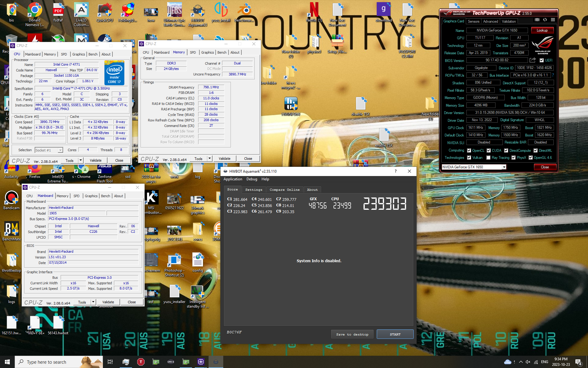
Task: Click the BIOS export share icon in GPU-Z
Action: coord(533,60)
